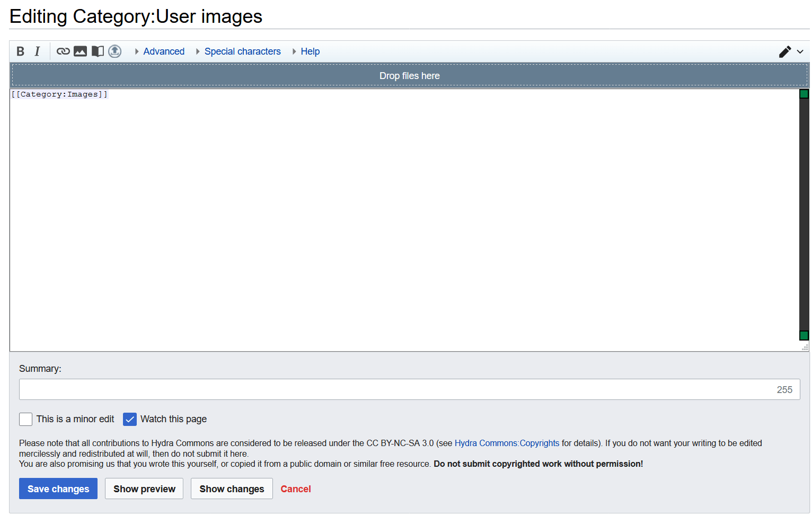Expand the Advanced toolbar section

click(164, 51)
